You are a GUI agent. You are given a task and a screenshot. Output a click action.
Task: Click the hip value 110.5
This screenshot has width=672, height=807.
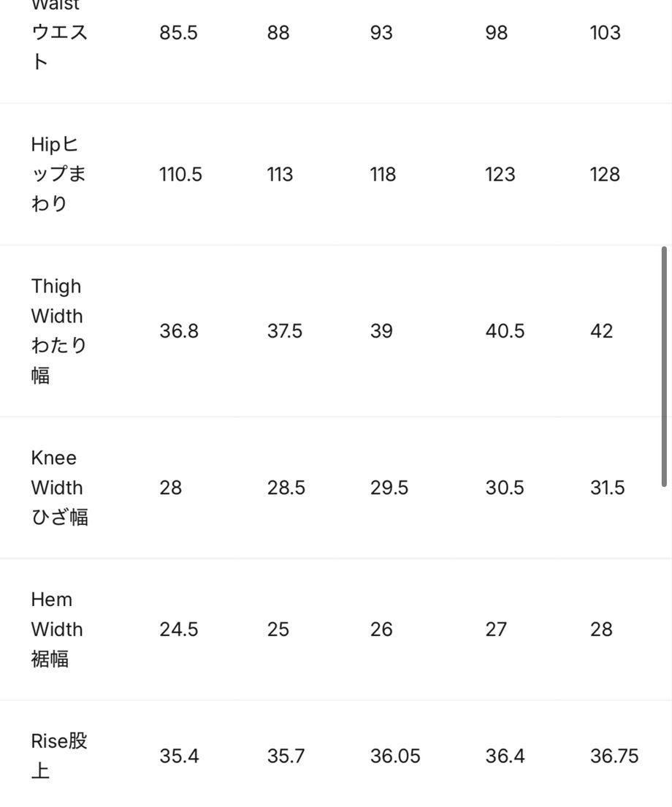pos(180,175)
